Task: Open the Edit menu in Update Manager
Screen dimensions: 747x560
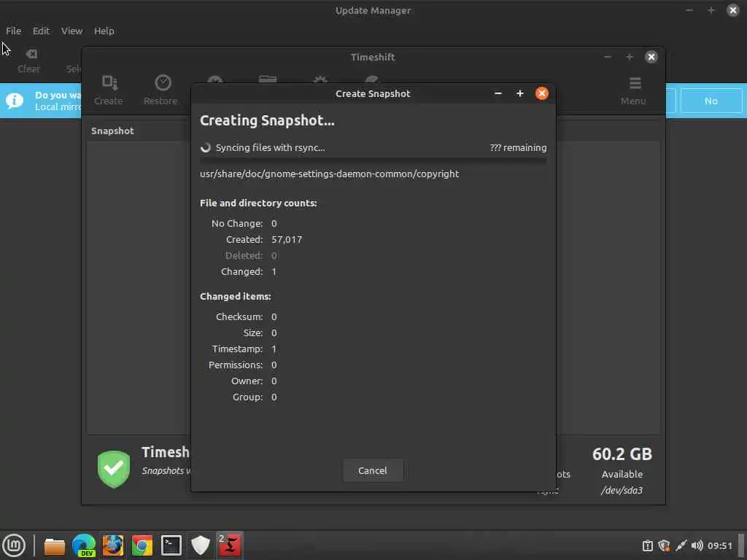Action: pyautogui.click(x=41, y=31)
